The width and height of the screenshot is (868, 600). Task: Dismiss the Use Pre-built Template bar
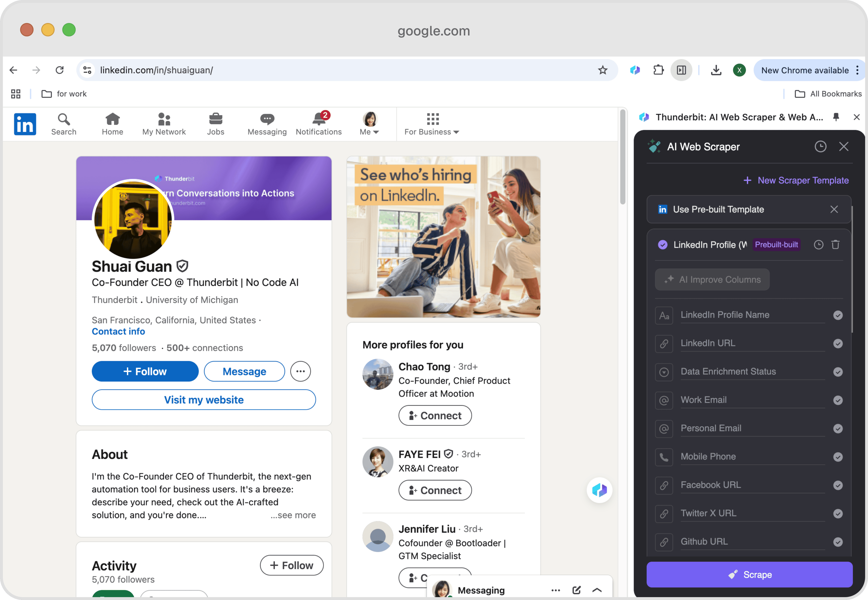834,209
